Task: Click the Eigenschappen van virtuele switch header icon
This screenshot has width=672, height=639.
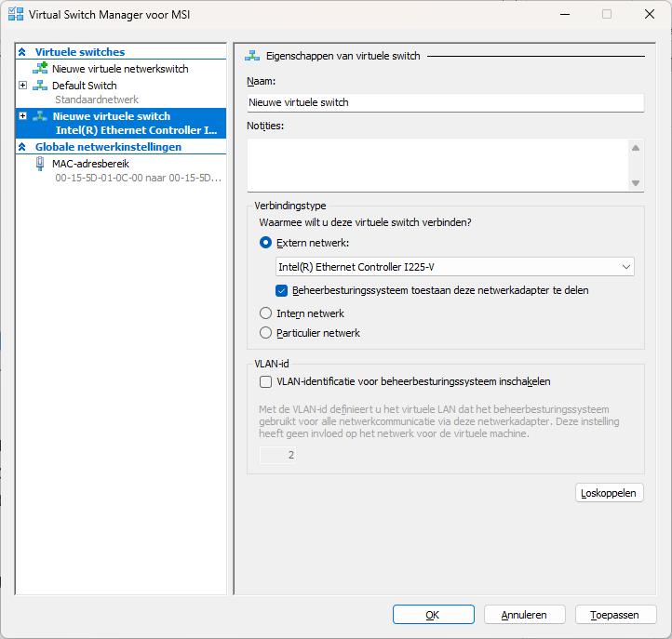Action: pos(252,56)
